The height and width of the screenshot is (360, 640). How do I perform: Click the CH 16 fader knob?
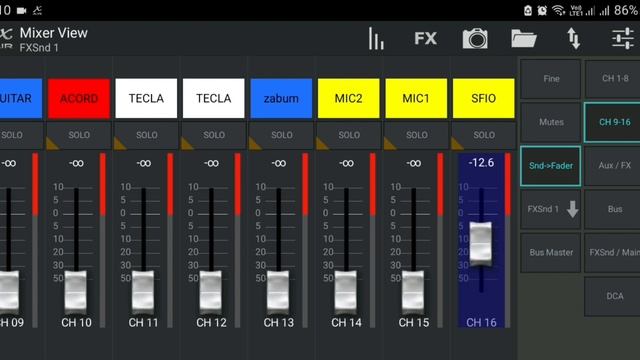click(x=481, y=244)
